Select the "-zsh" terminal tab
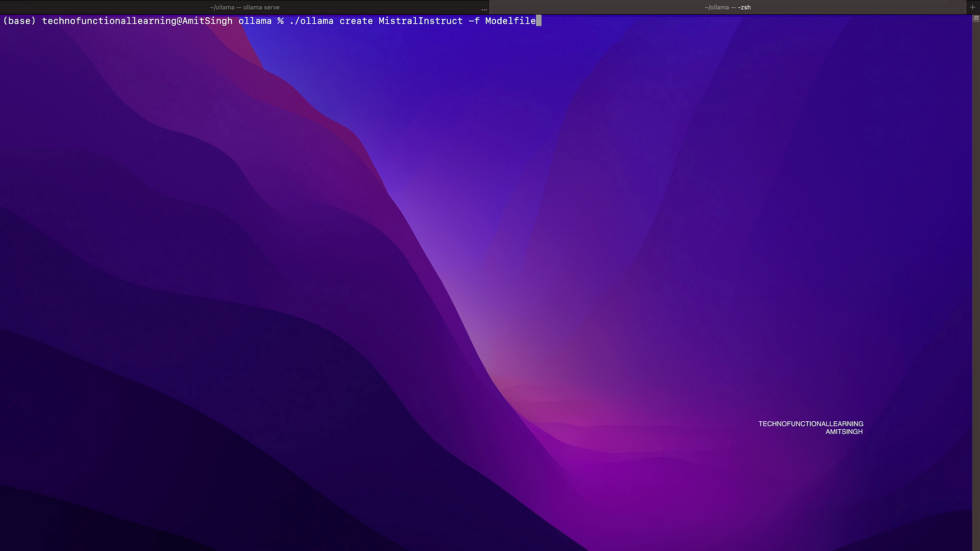This screenshot has height=551, width=980. [727, 7]
